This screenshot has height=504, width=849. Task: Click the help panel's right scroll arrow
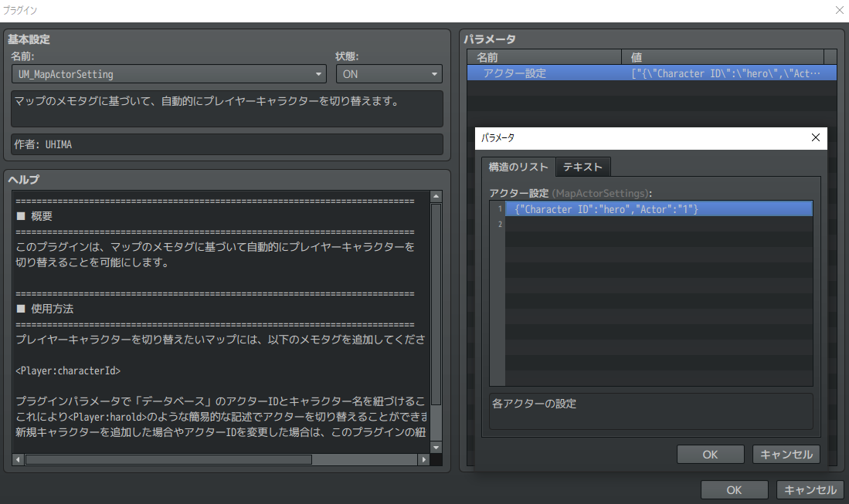click(x=425, y=458)
